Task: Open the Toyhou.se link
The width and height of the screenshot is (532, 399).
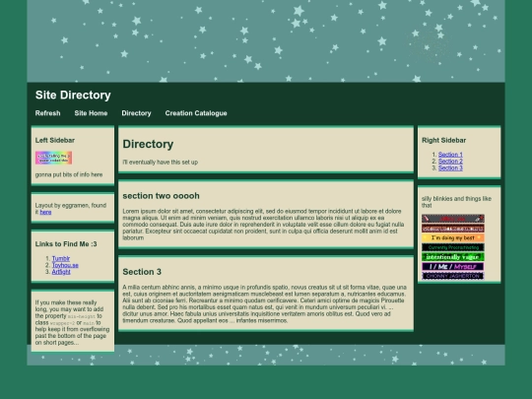Action: [x=65, y=265]
